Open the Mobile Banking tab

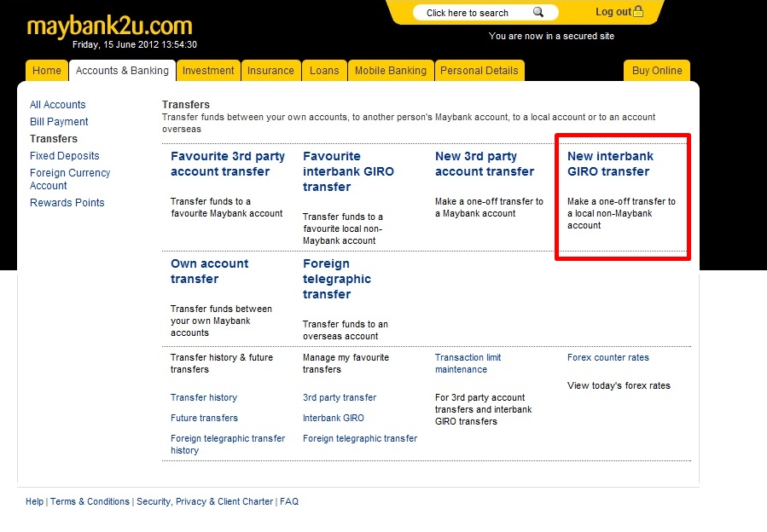pos(391,71)
